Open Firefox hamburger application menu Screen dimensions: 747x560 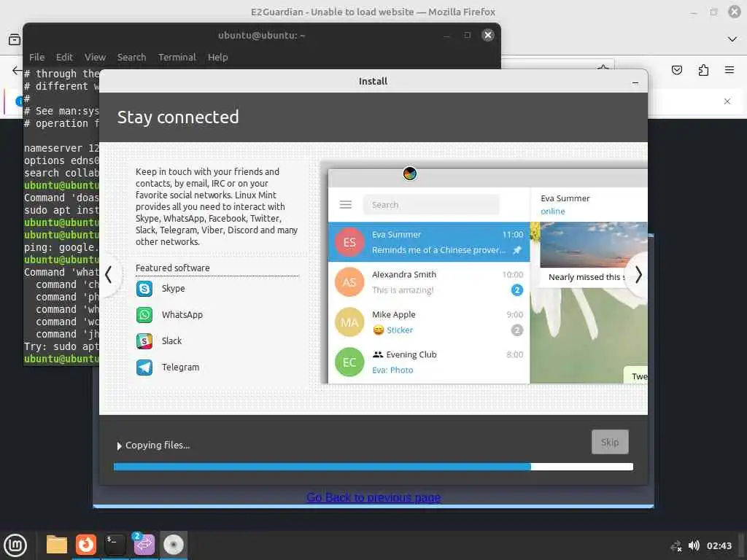[729, 70]
